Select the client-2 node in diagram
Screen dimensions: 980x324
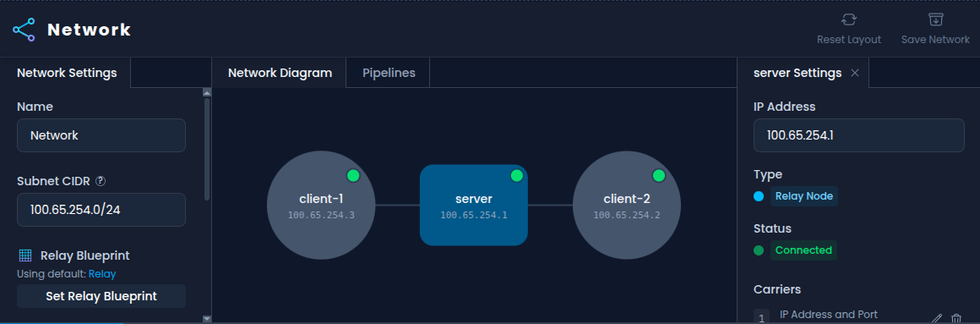tap(627, 206)
